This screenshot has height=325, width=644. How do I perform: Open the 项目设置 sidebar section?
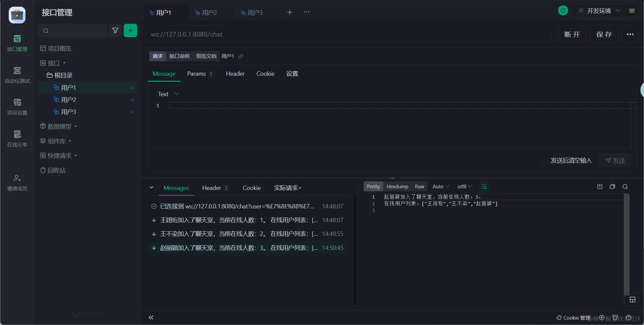pos(17,107)
